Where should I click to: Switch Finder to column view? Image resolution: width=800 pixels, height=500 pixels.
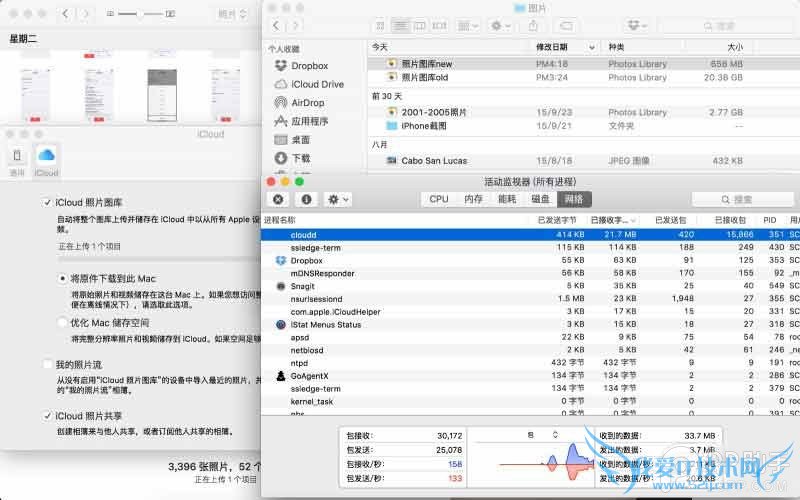(x=419, y=25)
